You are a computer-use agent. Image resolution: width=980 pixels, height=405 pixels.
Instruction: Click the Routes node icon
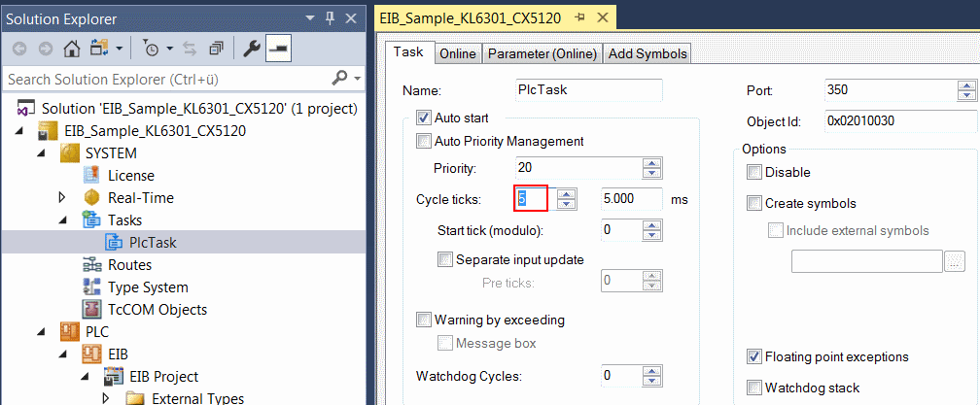[91, 264]
